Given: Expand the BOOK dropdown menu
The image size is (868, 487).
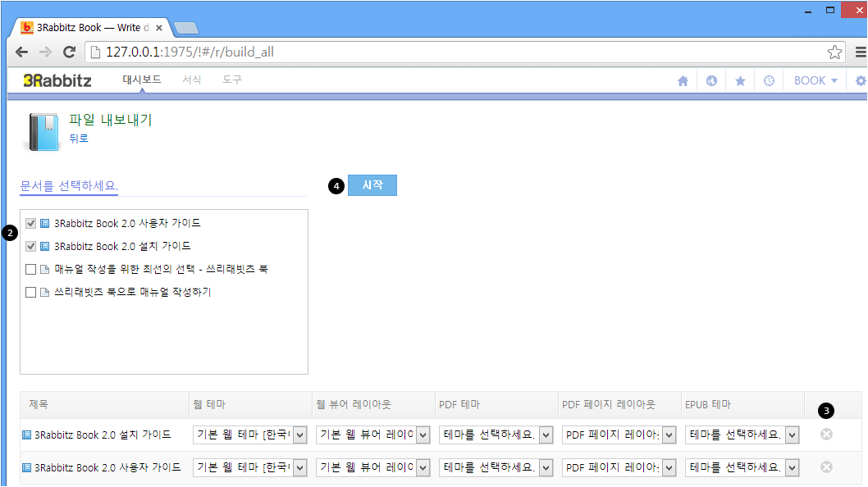Looking at the screenshot, I should point(815,81).
